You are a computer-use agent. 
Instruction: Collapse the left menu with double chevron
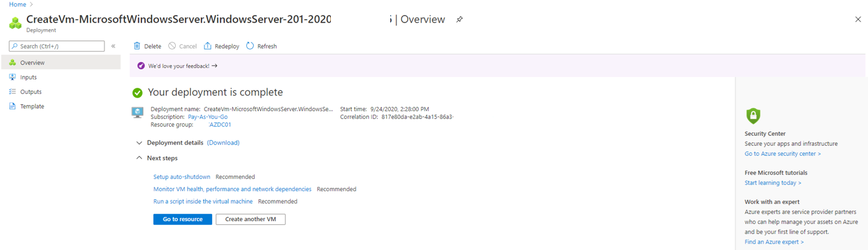click(x=113, y=46)
